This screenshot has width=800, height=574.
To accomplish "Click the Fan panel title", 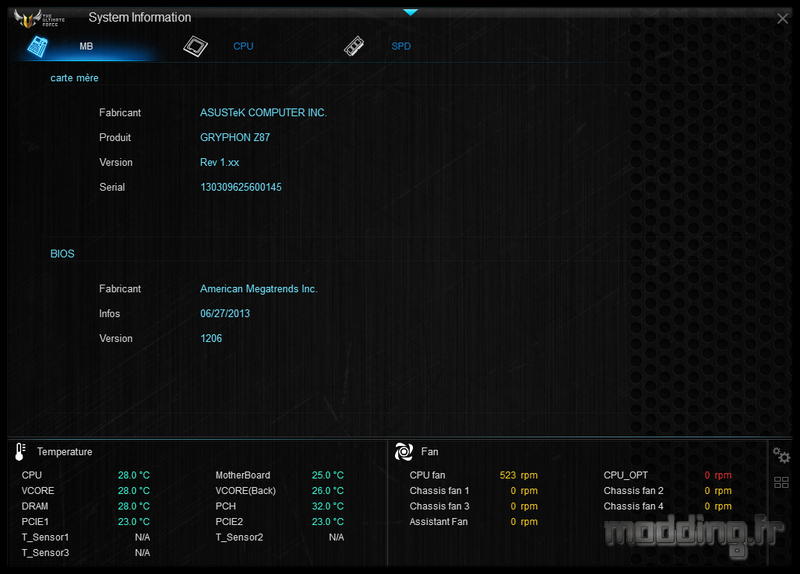I will pos(430,452).
